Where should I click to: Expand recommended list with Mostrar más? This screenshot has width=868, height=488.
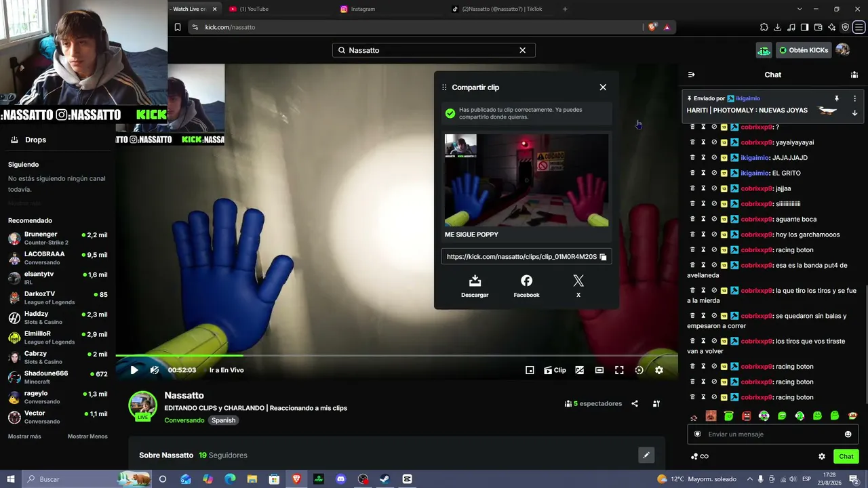click(x=24, y=436)
